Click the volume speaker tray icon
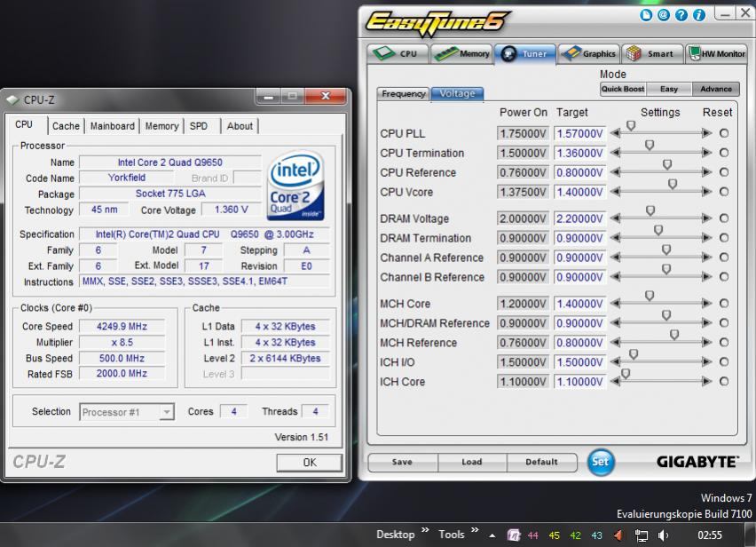756x547 pixels. (664, 535)
